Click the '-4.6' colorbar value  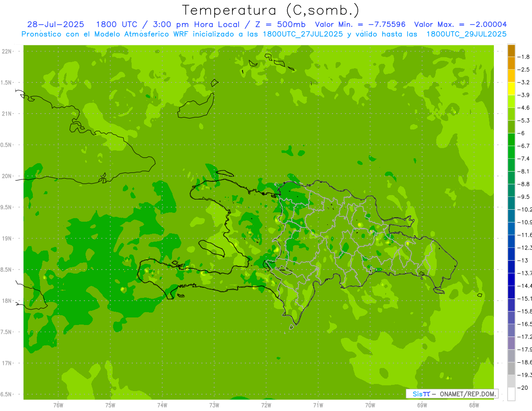click(524, 108)
